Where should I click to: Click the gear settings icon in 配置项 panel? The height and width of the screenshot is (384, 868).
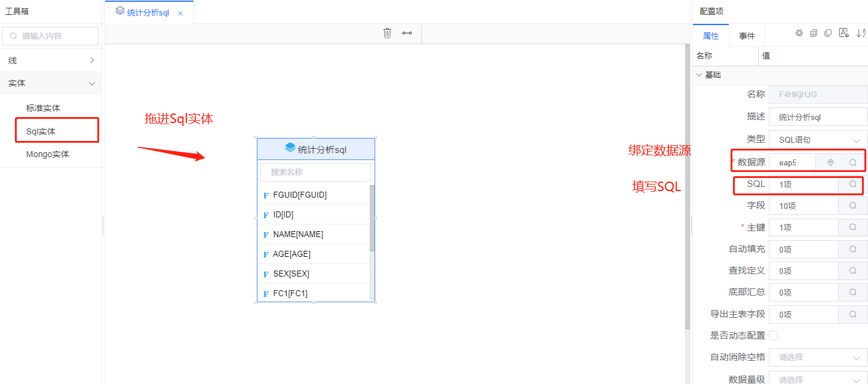[x=799, y=33]
